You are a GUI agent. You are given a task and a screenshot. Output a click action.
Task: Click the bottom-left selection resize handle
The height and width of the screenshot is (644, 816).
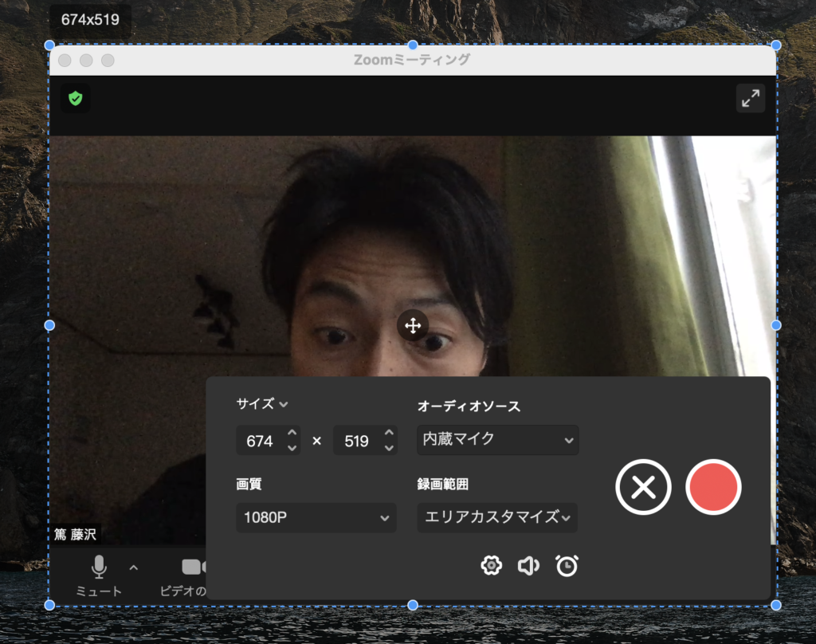pos(49,605)
